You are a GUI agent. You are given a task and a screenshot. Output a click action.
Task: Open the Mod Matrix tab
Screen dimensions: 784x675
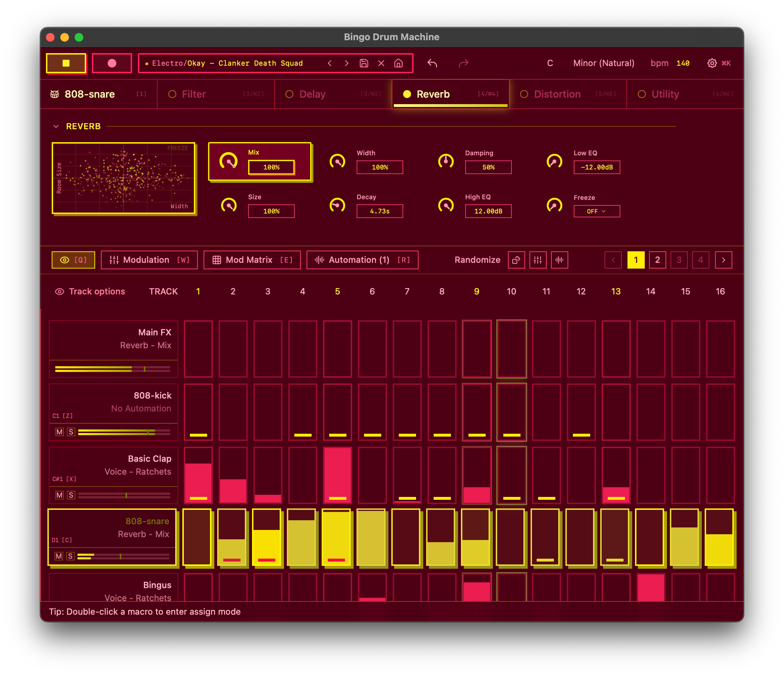252,260
